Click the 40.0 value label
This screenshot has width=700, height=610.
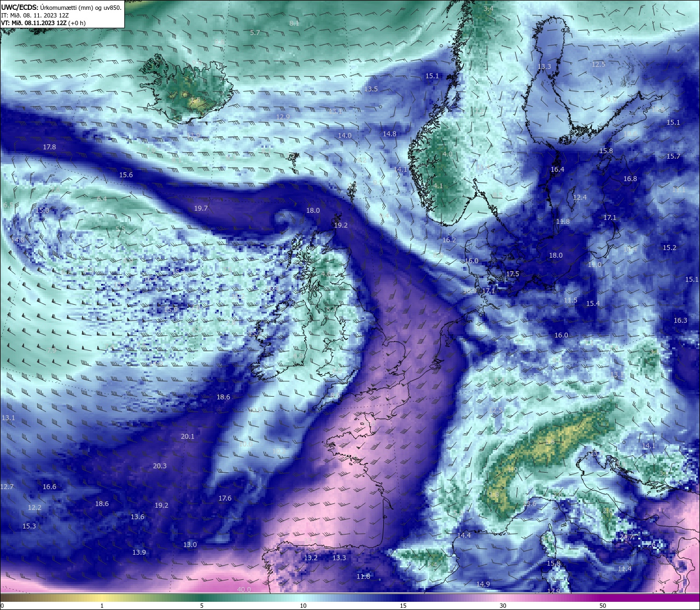(x=244, y=590)
